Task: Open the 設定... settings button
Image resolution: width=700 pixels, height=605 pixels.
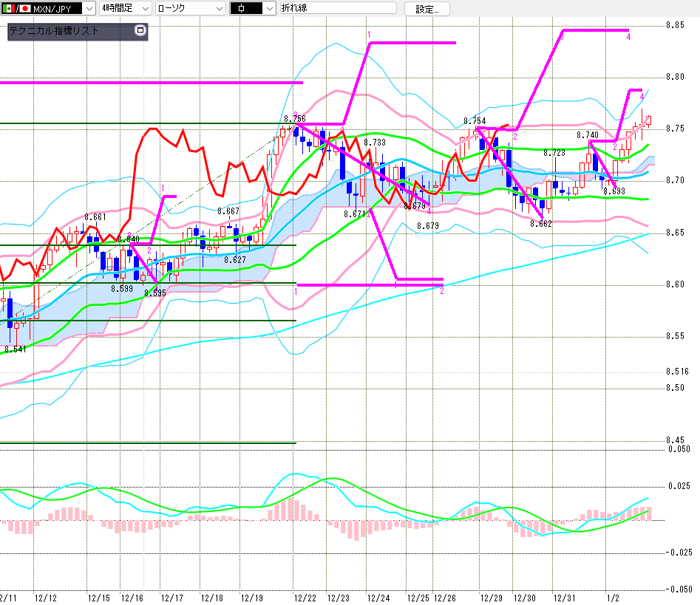Action: pyautogui.click(x=427, y=9)
